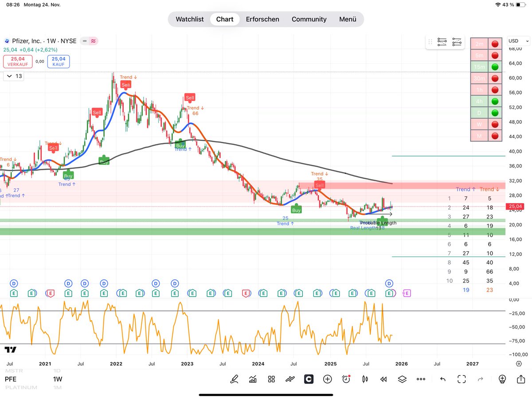Tap the blue KAUF buy button
532x399 pixels.
58,61
